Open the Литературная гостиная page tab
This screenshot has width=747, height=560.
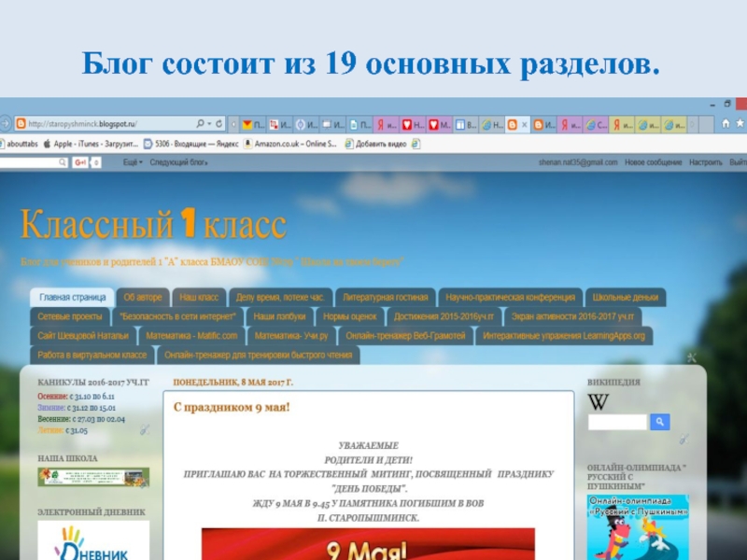click(385, 298)
